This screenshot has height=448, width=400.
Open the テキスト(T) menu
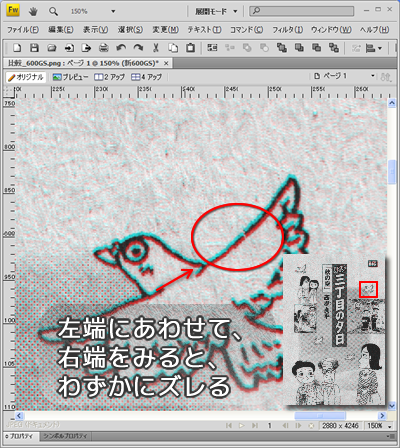204,30
